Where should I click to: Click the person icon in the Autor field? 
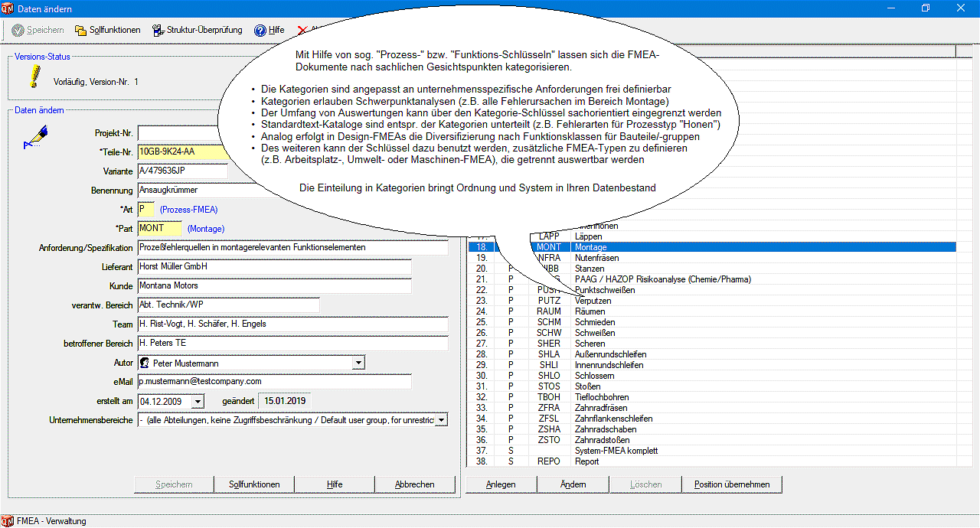(x=145, y=363)
